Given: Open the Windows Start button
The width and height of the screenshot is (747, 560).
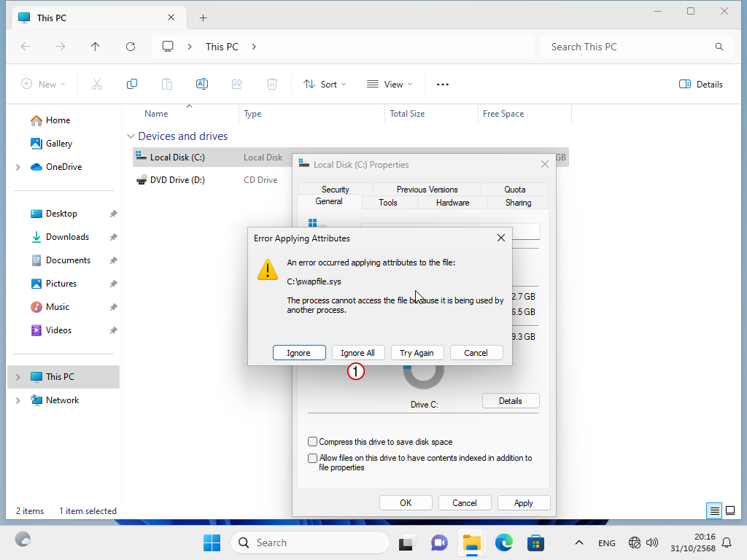Looking at the screenshot, I should click(x=212, y=542).
